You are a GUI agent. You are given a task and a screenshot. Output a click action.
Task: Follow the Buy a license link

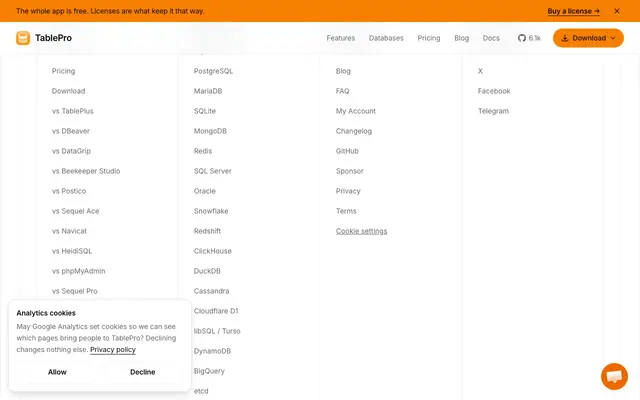tap(573, 11)
